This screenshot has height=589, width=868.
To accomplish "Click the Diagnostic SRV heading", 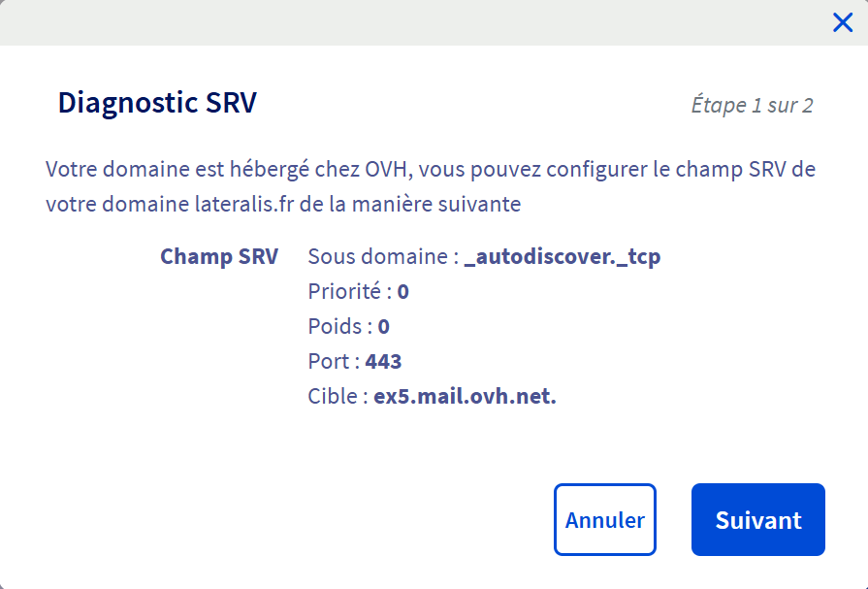I will 157,103.
